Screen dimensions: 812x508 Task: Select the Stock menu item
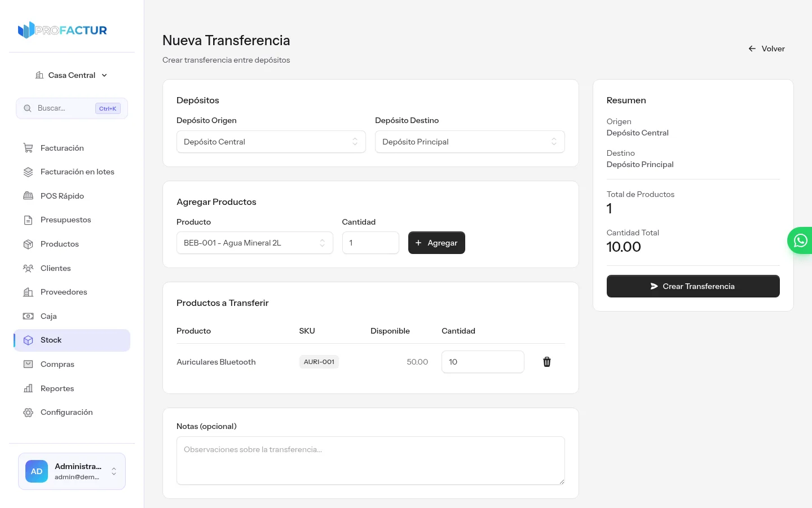point(72,340)
